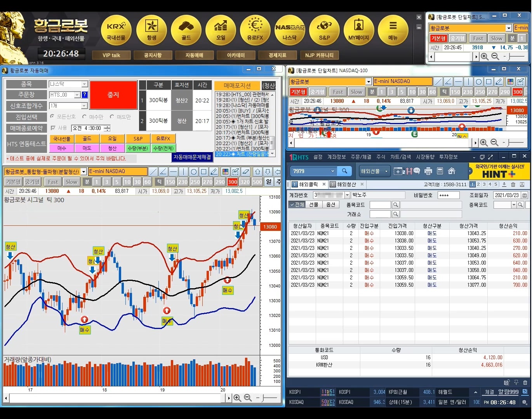Toggle the 전체 filter in 1Q HTS
Image resolution: width=532 pixels, height=419 pixels.
click(x=297, y=204)
